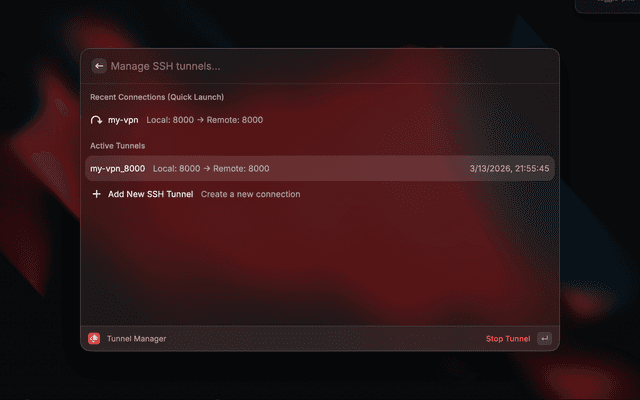This screenshot has width=640, height=400.
Task: Click the partially visible widget at top right
Action: 607,6
